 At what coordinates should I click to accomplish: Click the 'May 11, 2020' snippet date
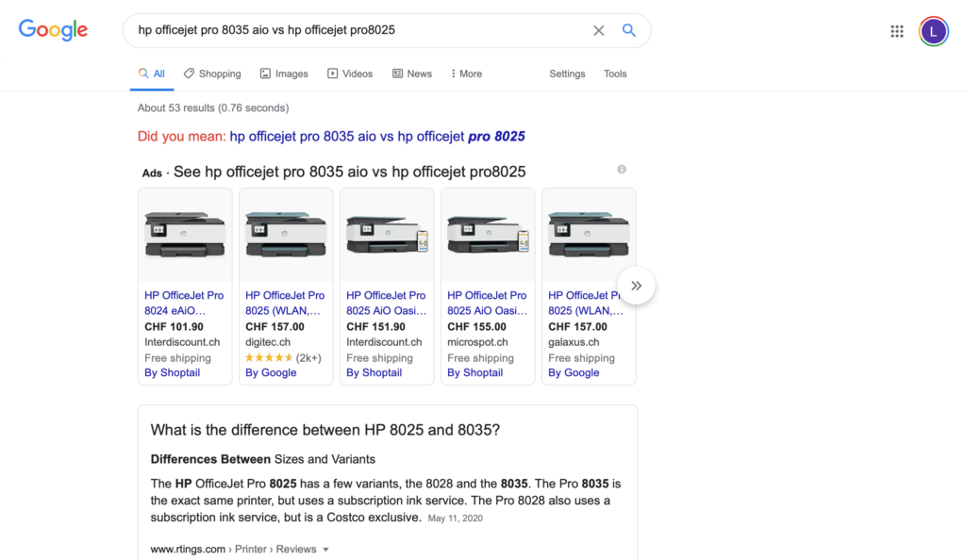(456, 519)
